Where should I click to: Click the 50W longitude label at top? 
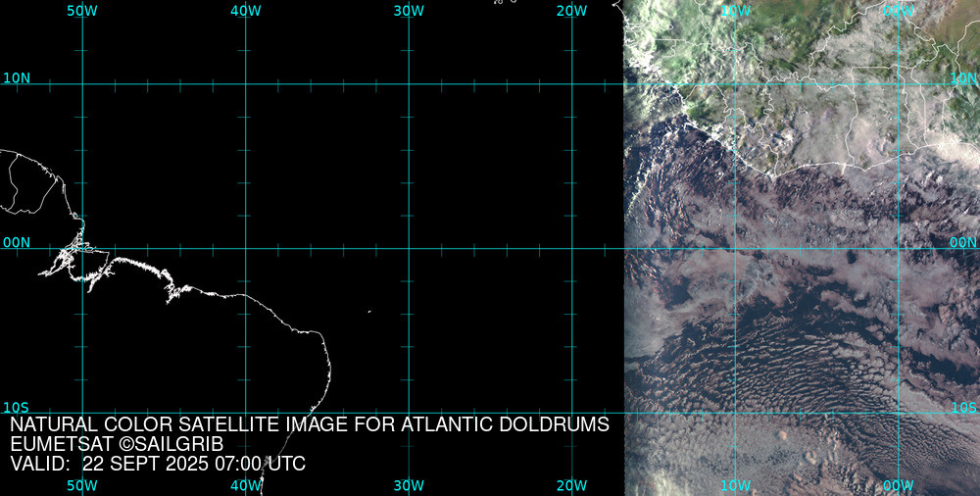[81, 11]
